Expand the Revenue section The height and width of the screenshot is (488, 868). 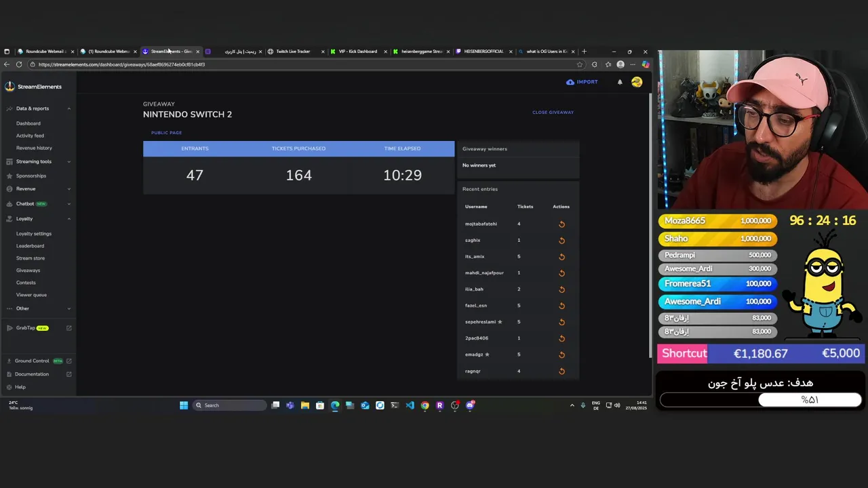point(68,189)
